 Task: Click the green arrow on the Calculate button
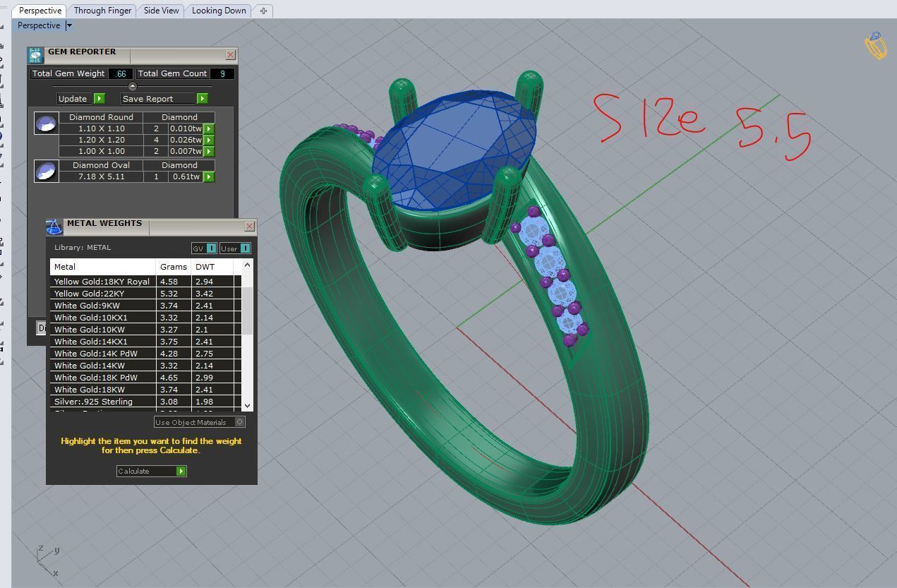click(181, 471)
